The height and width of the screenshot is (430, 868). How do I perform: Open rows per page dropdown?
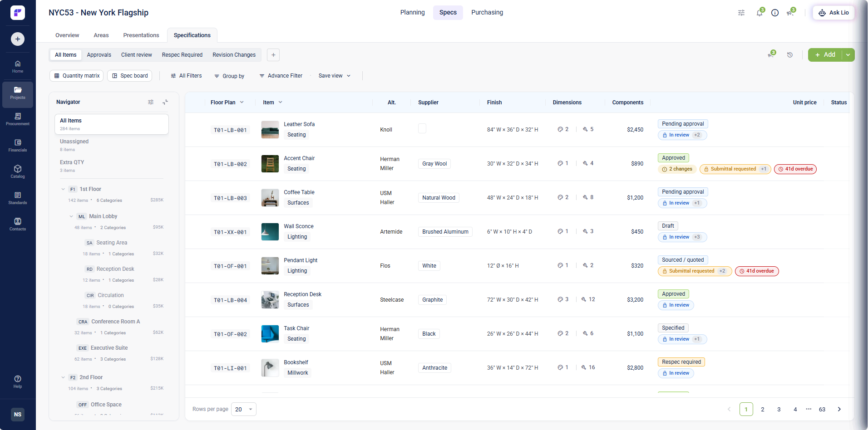(x=244, y=409)
